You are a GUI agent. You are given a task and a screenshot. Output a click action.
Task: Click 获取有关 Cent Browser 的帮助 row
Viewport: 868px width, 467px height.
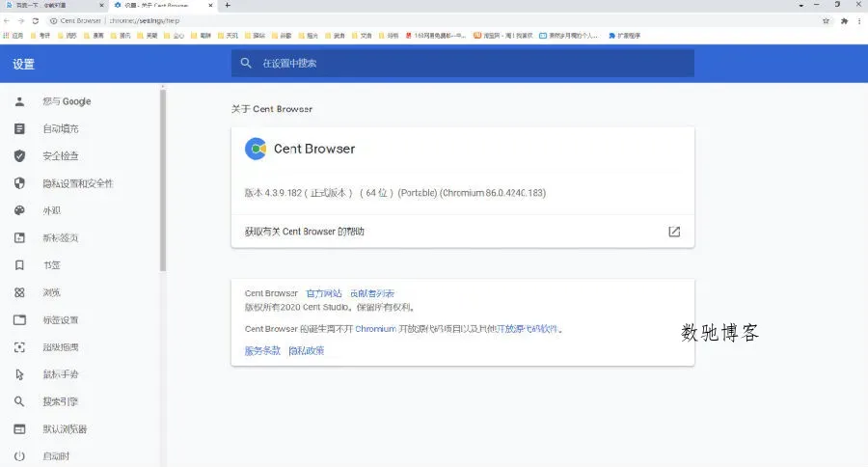(x=463, y=232)
